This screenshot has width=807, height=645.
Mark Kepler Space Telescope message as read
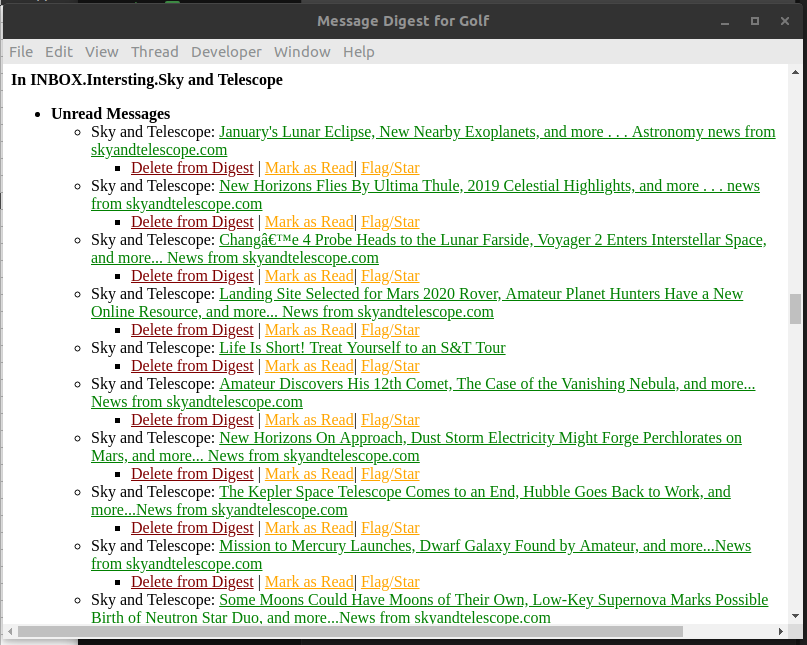(309, 528)
